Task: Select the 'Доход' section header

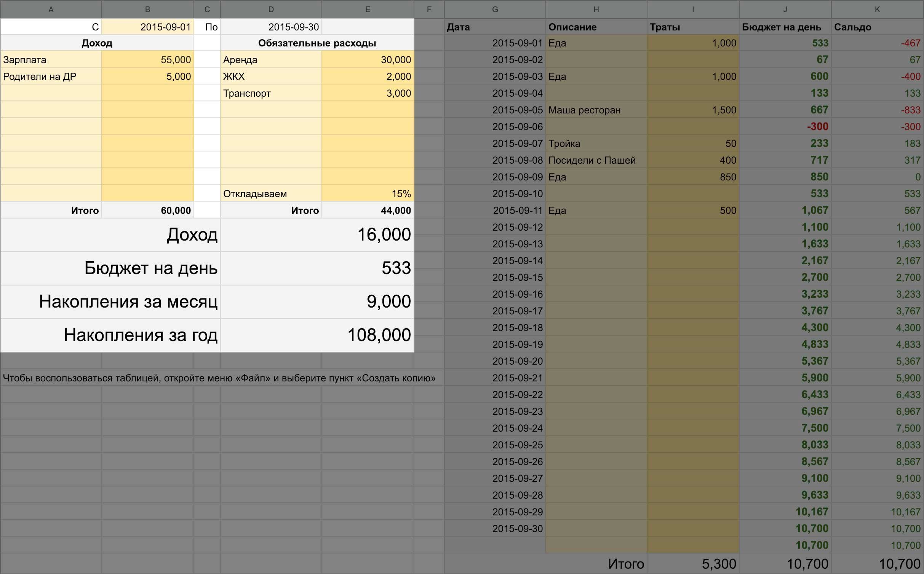Action: point(97,43)
